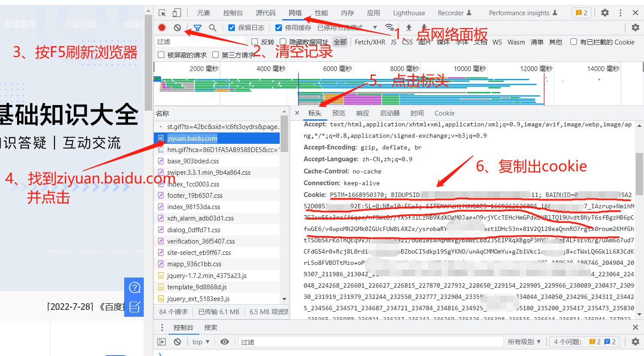Click the 2 issues link in console
644x356 pixels.
[585, 342]
